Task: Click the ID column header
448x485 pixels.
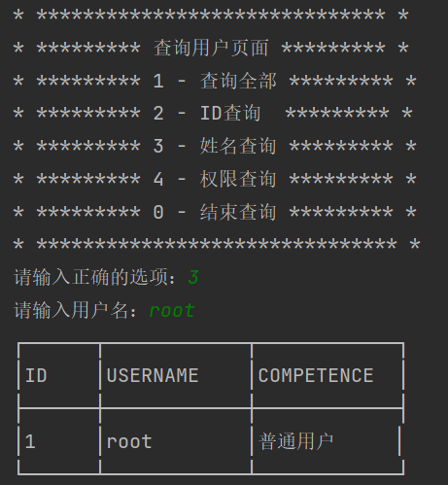Action: click(36, 376)
